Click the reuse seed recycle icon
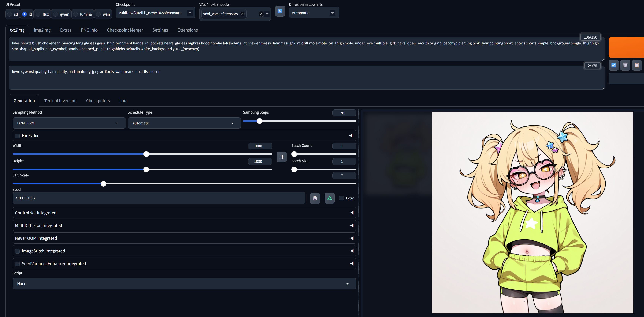This screenshot has width=644, height=317. [x=329, y=198]
